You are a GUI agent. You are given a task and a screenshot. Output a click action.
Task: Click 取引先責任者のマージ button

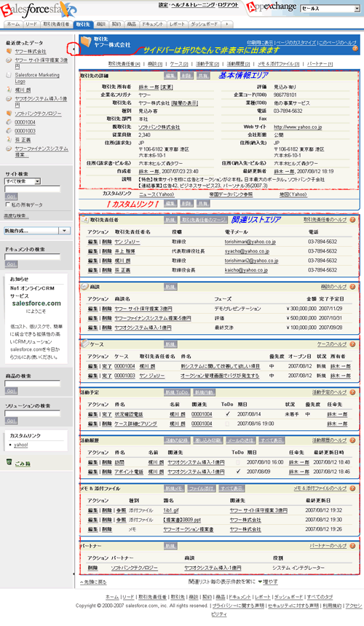[204, 220]
